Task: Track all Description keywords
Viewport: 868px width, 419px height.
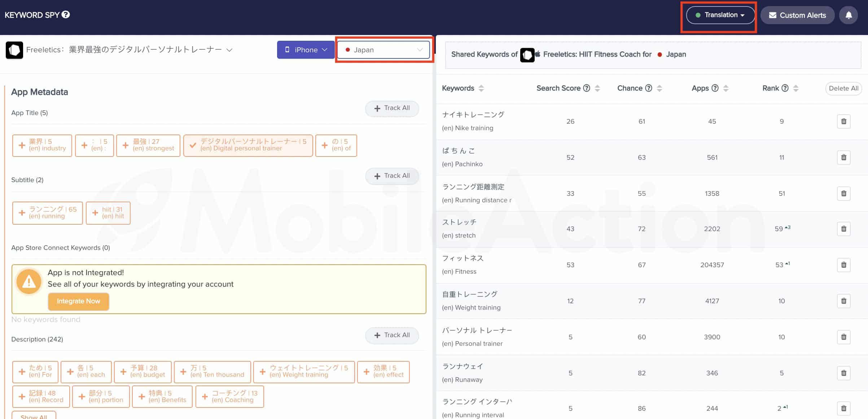Action: pyautogui.click(x=392, y=335)
